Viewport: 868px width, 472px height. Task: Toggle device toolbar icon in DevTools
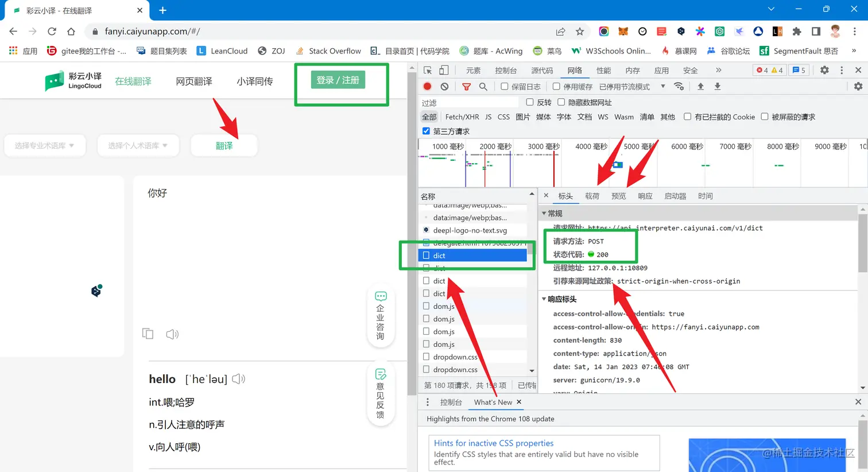click(x=444, y=70)
